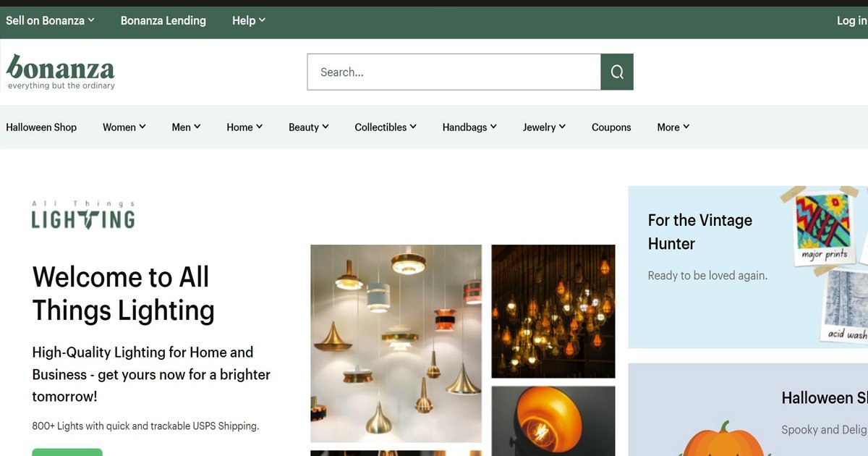Screen dimensions: 868x456
Task: Click the acid wash polaroid image
Action: pyautogui.click(x=845, y=306)
